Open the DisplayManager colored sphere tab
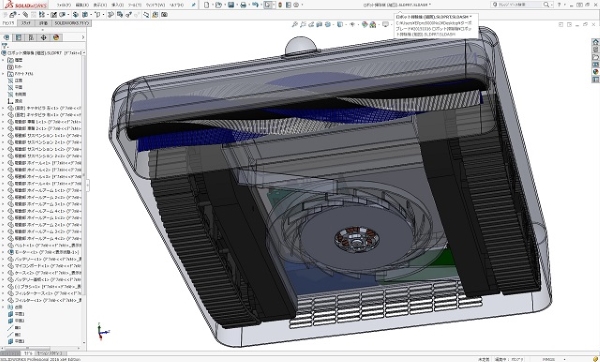The height and width of the screenshot is (362, 600). (x=56, y=38)
